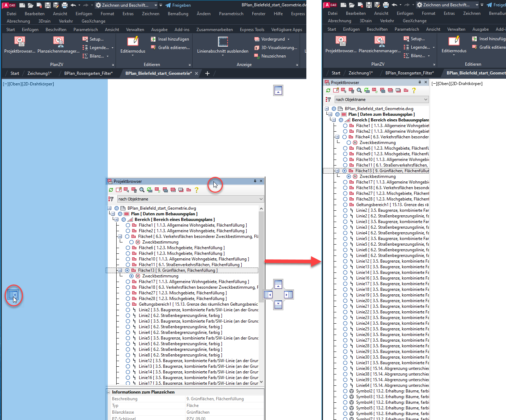Click the Neuzeichnen icon in Anzeige panel
Screen dimensions: 506x420
click(x=257, y=56)
